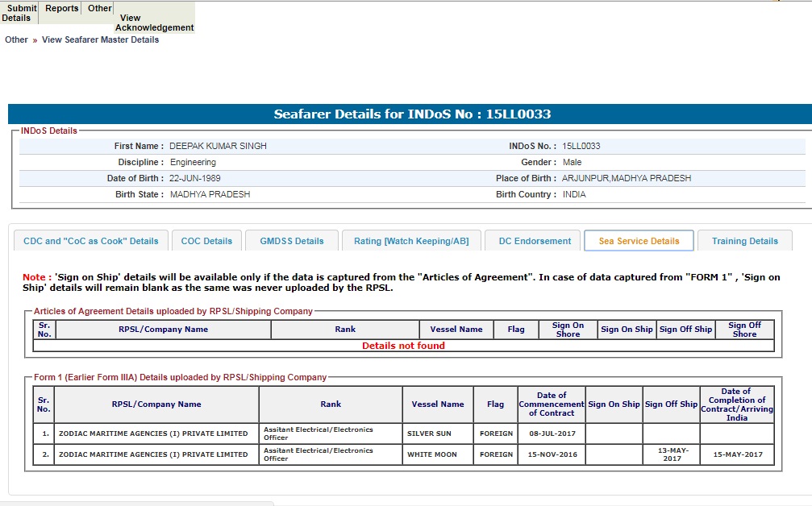The width and height of the screenshot is (812, 506).
Task: Click the INDoS No. value 15LL0033
Action: (581, 147)
